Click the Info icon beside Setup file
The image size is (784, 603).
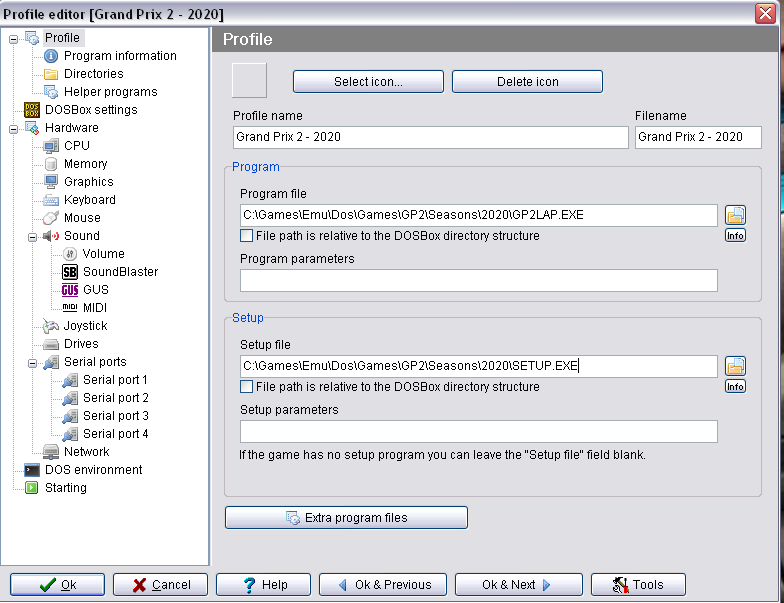click(x=735, y=387)
